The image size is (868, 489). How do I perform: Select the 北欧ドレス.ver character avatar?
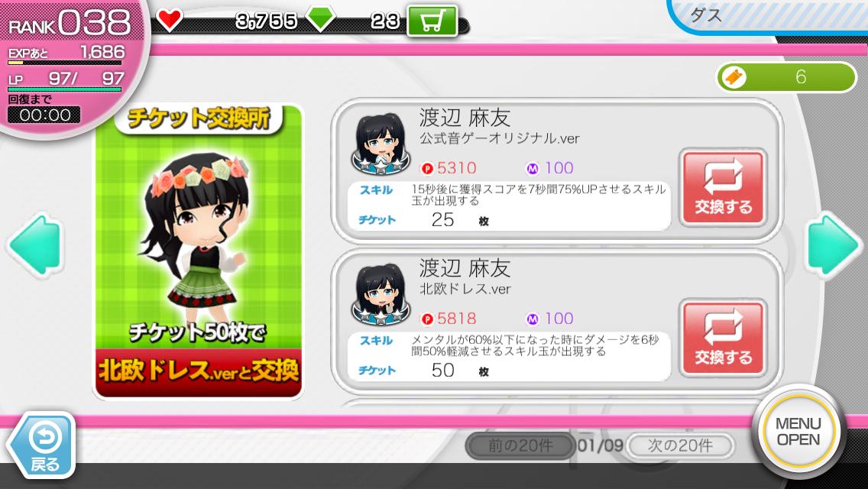(x=381, y=295)
